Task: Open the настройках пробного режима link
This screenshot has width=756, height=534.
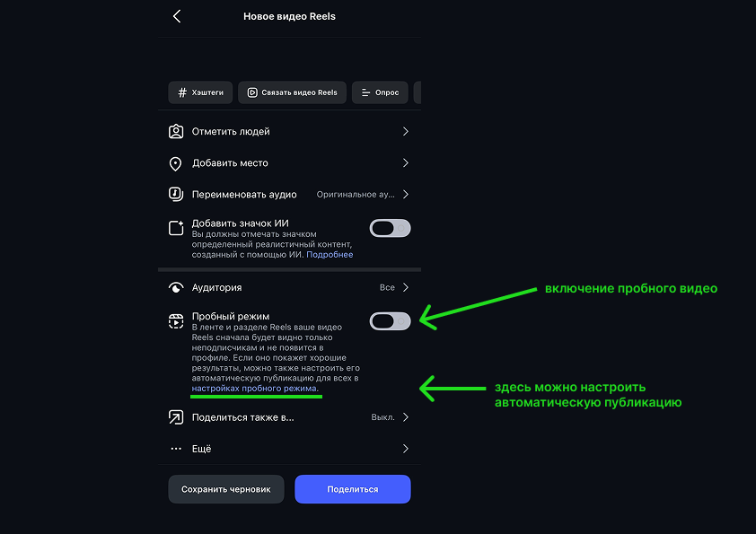Action: click(x=254, y=389)
